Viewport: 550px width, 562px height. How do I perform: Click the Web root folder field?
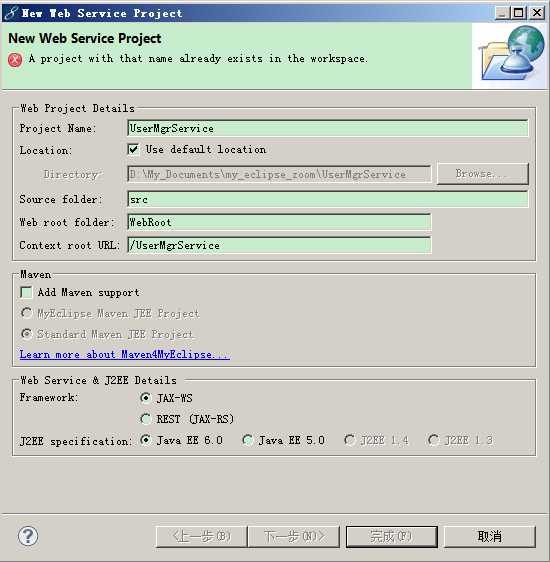click(x=279, y=222)
